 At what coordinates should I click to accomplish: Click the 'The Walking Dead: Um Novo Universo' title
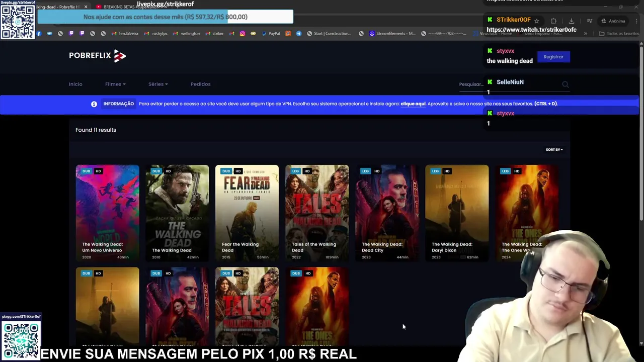pos(102,247)
